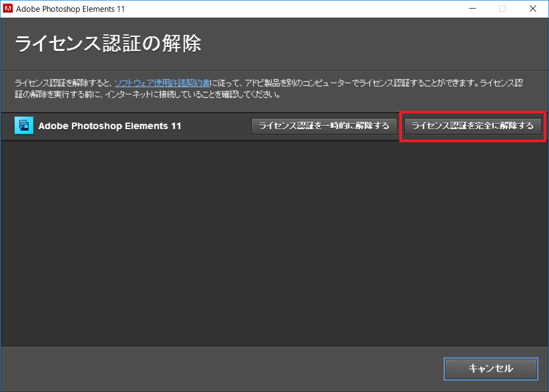The height and width of the screenshot is (392, 549).
Task: Cancel the dialog with キャンセル button
Action: click(491, 368)
